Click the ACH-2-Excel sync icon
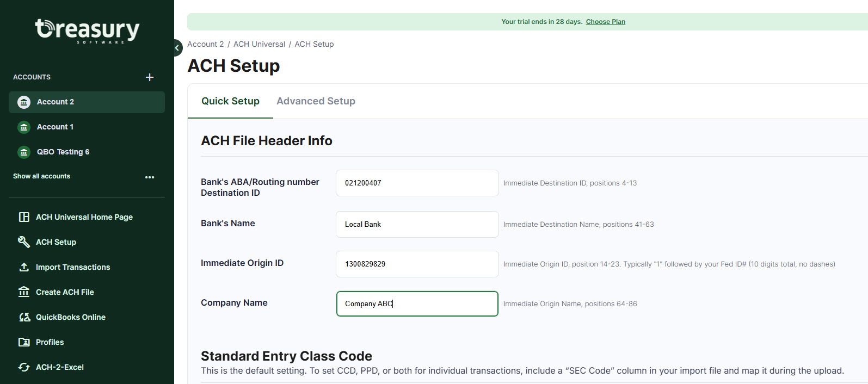The height and width of the screenshot is (384, 868). [24, 367]
